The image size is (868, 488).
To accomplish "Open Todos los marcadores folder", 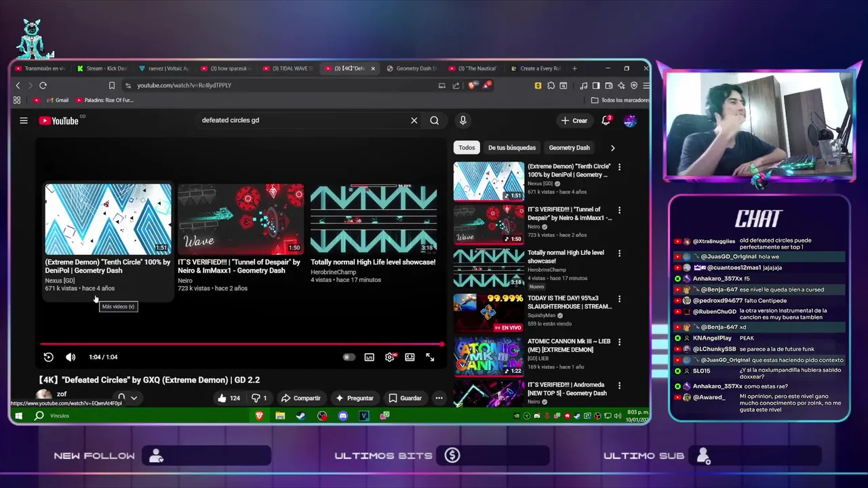I will point(620,100).
